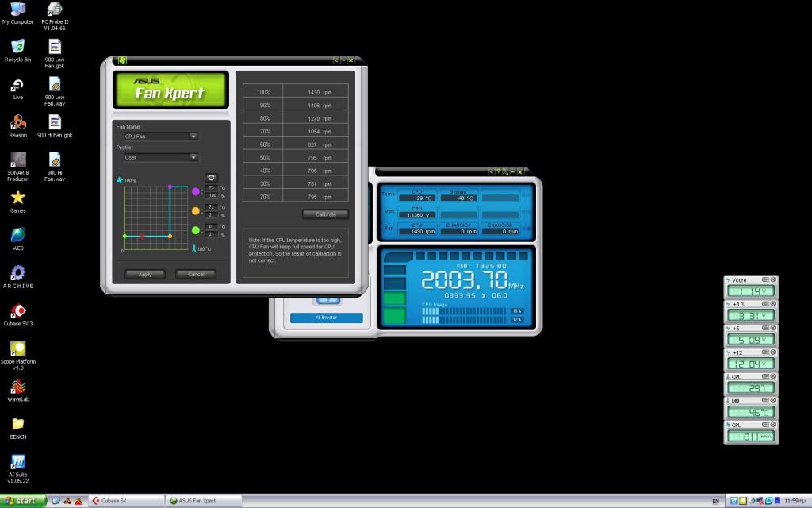This screenshot has height=508, width=812.
Task: Click the settings icon on Vcore monitor widget
Action: pyautogui.click(x=765, y=280)
